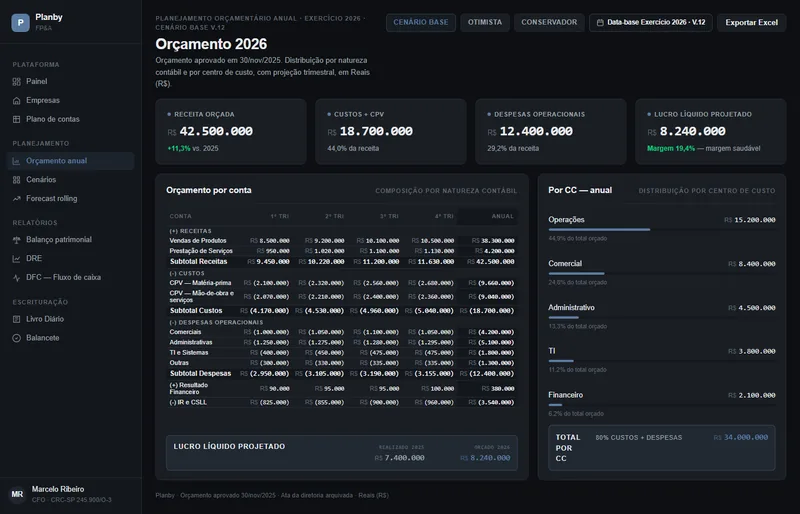Click the TI cost center value 3.800.000
This screenshot has width=800, height=514.
coord(752,352)
